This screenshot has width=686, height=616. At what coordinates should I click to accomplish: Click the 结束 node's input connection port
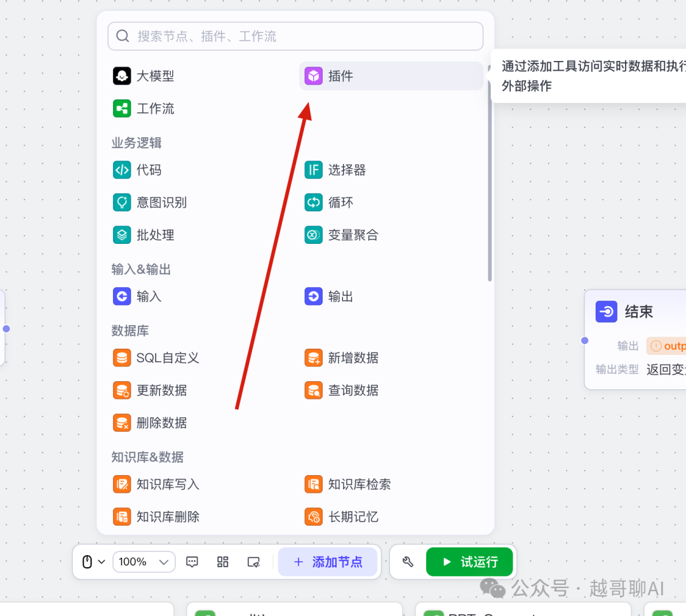tap(584, 340)
